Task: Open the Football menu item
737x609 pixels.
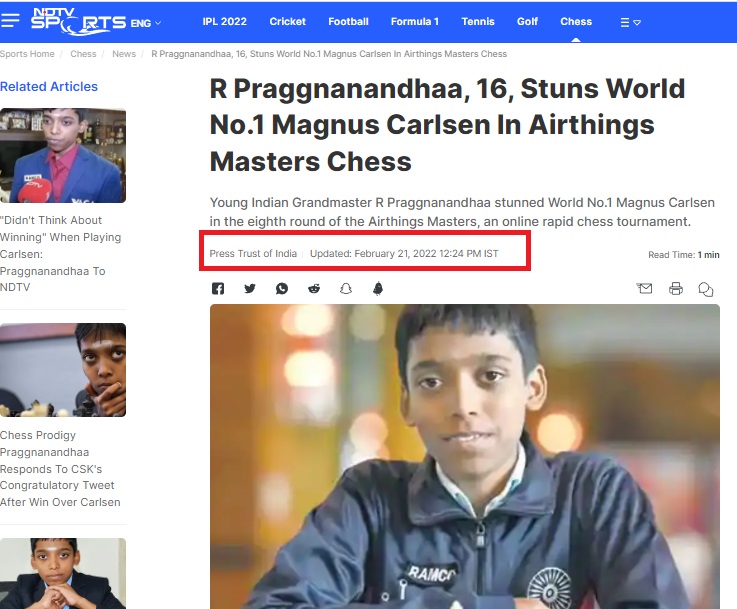Action: pos(348,22)
